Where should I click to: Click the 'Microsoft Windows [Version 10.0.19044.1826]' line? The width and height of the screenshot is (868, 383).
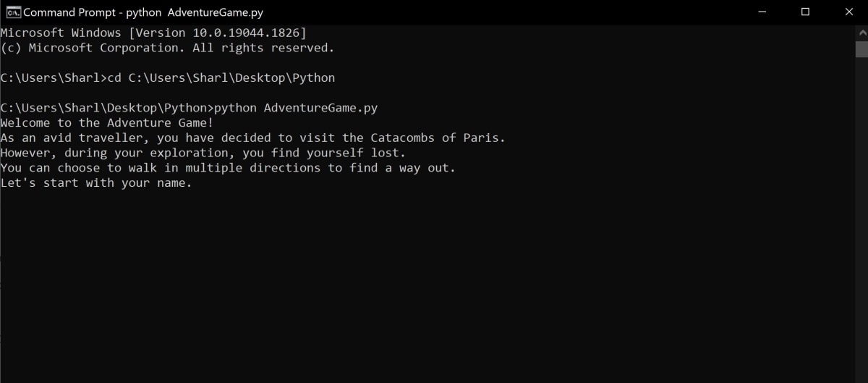tap(153, 33)
